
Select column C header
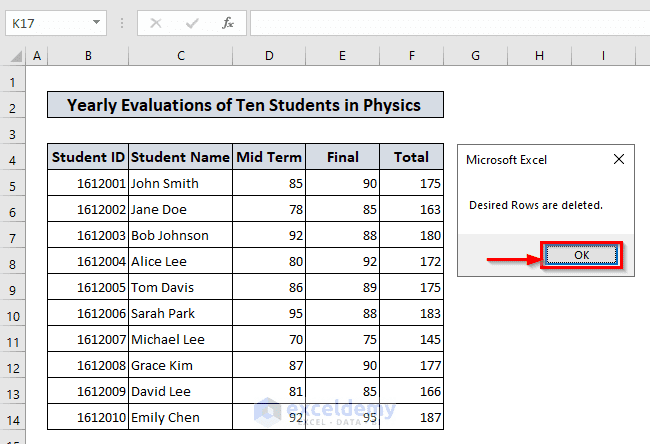(181, 56)
